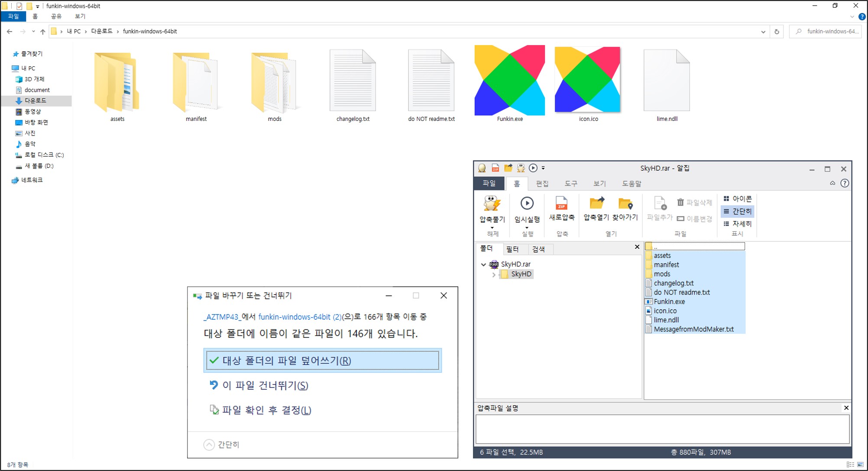868x471 pixels.
Task: Click the 찾아가기 folder locate icon
Action: (625, 204)
